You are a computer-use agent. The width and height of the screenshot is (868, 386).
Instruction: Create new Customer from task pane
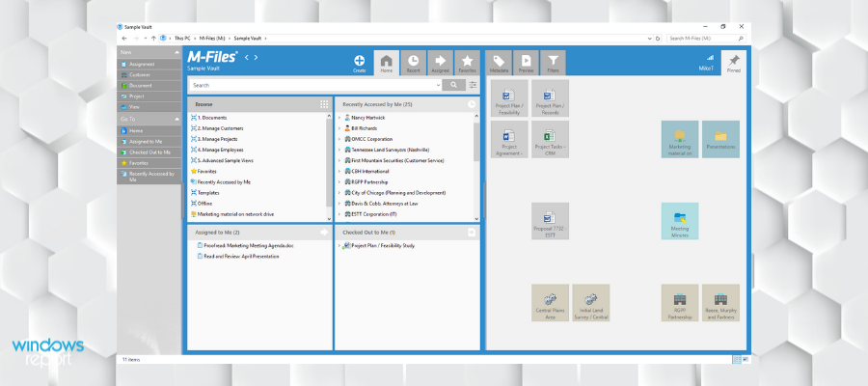coord(149,74)
